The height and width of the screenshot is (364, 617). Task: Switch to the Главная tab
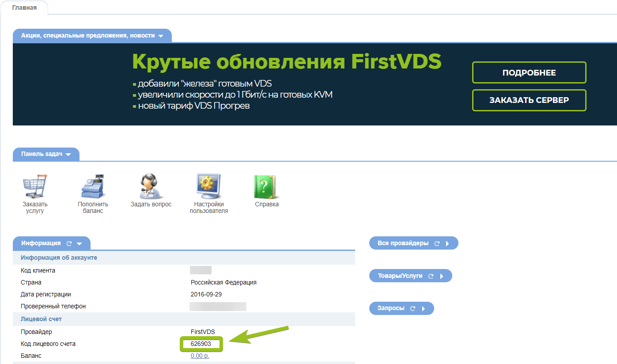pyautogui.click(x=24, y=8)
